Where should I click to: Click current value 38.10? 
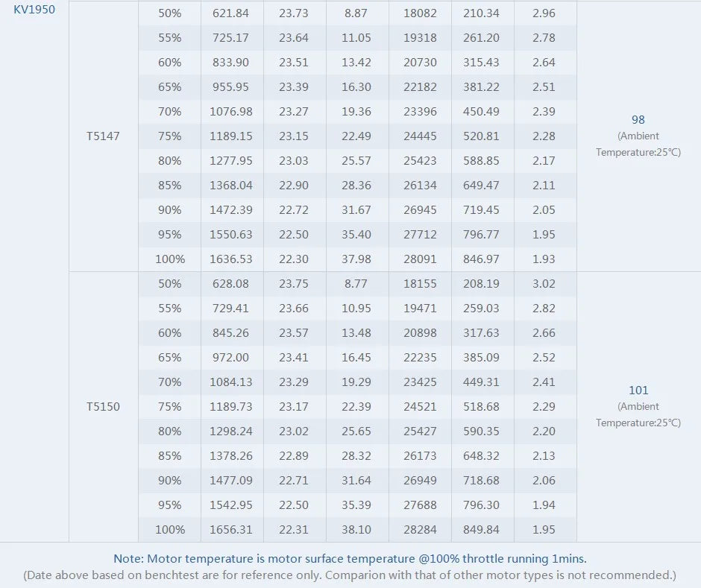pyautogui.click(x=356, y=530)
